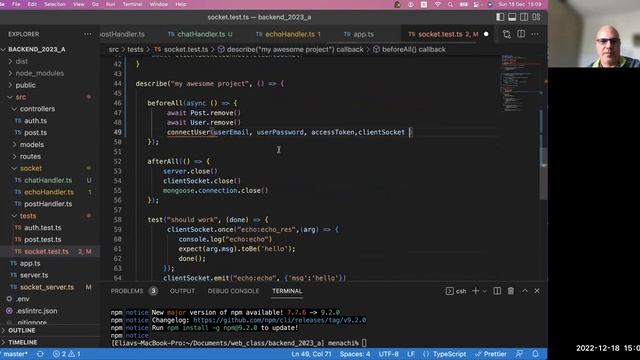
Task: Close the terminal panel
Action: coord(537,291)
